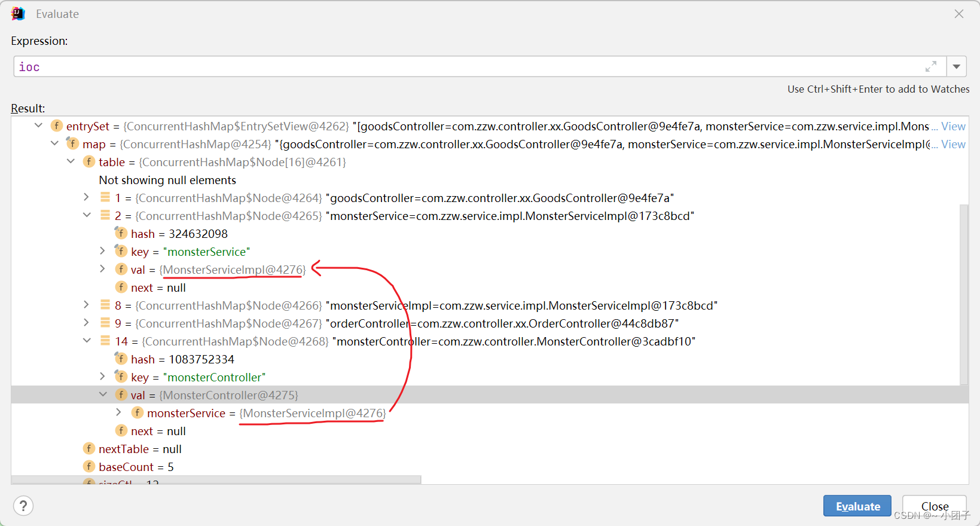Click the field icon beside entrySet
Image resolution: width=980 pixels, height=526 pixels.
(57, 126)
